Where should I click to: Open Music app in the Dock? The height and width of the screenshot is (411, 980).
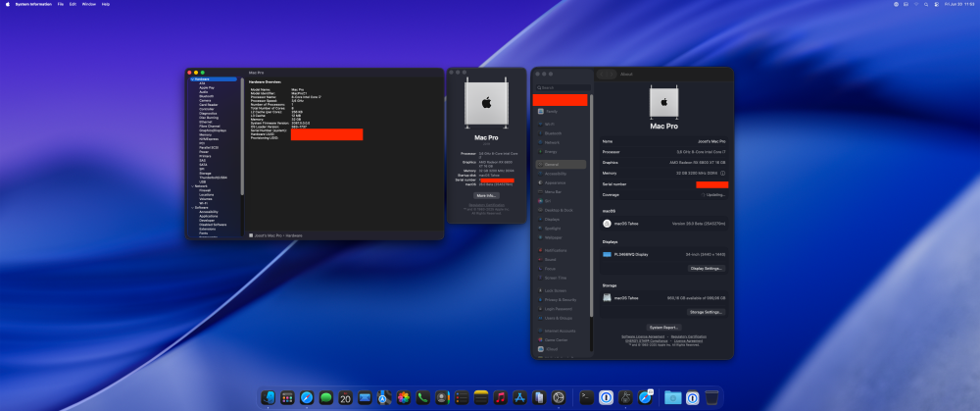(x=500, y=396)
